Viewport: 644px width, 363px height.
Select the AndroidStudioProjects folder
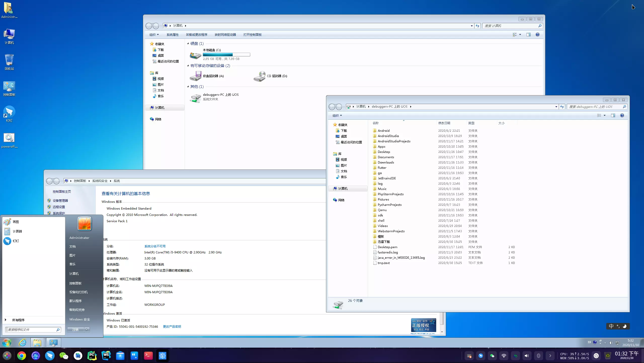[x=394, y=141]
